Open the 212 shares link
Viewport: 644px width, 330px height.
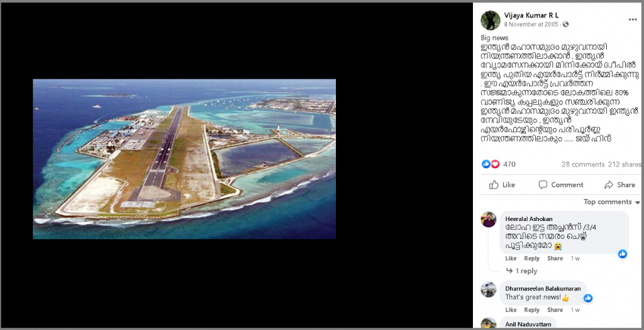tap(625, 164)
